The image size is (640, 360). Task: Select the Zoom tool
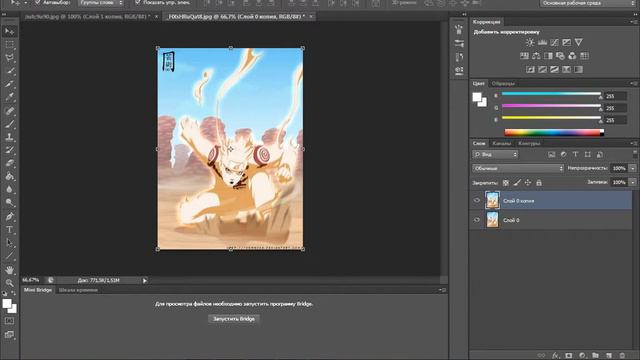point(10,282)
